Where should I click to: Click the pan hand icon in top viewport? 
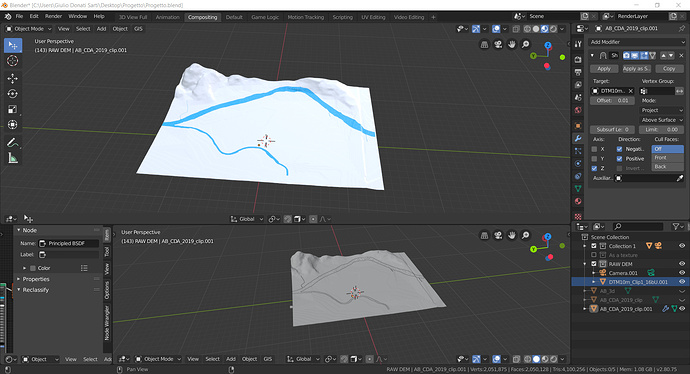coord(511,44)
